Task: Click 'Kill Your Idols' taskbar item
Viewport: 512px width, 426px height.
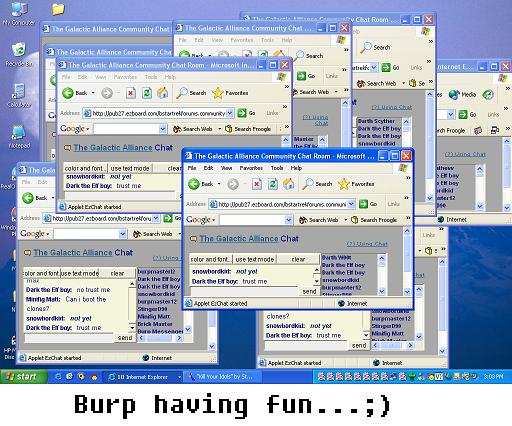Action: coord(222,377)
